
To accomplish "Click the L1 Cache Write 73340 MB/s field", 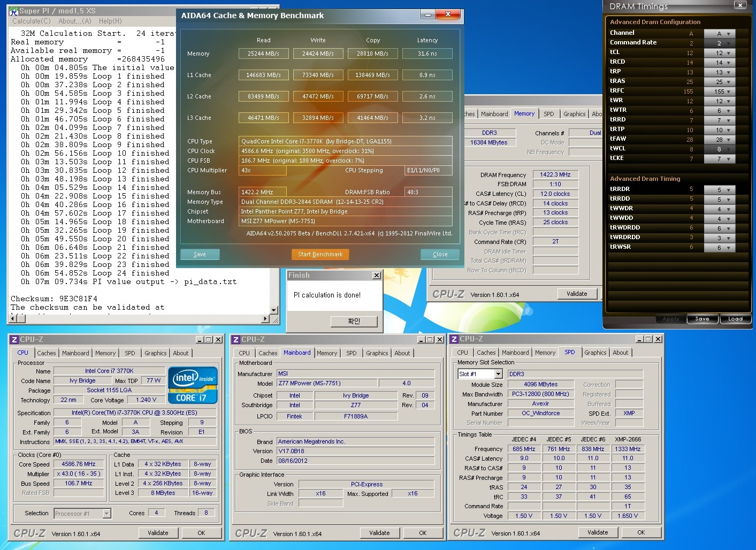I will pos(318,75).
